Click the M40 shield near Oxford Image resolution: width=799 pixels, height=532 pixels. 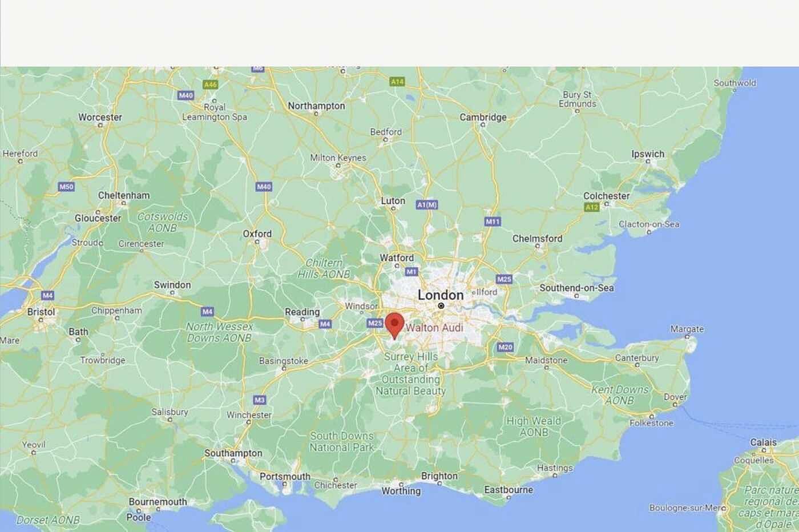pyautogui.click(x=264, y=187)
